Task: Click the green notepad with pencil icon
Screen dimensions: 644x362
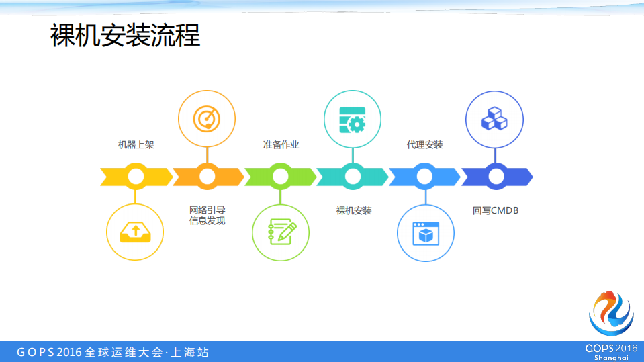Action: [x=282, y=232]
